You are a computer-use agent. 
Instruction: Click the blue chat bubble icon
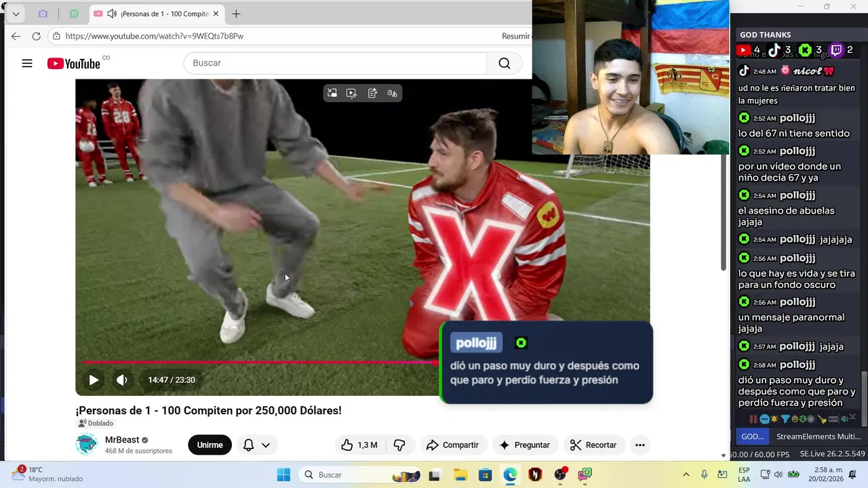point(764,419)
